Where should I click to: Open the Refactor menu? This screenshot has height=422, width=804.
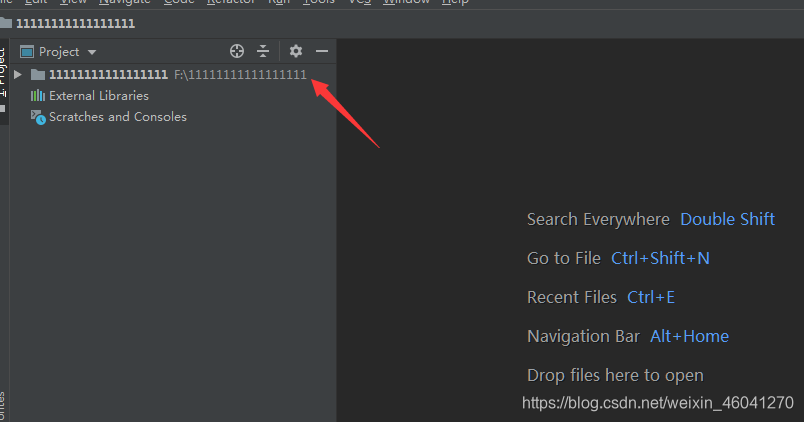coord(231,2)
